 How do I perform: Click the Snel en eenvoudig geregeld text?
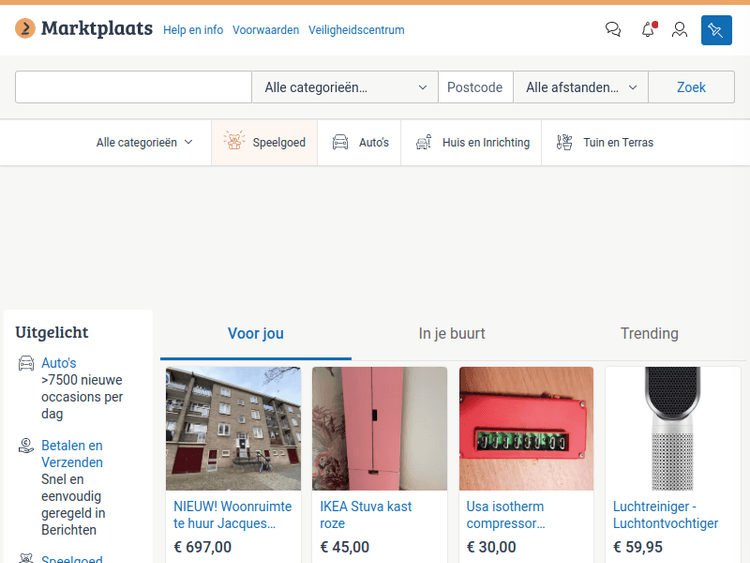[x=73, y=505]
